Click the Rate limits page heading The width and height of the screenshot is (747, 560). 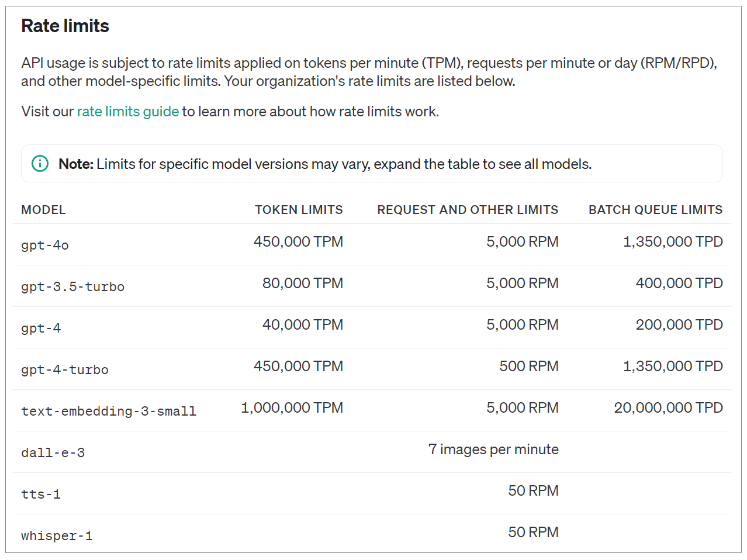(x=65, y=26)
